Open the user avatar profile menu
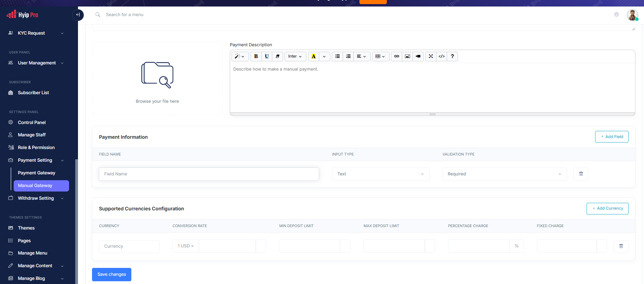 632,15
